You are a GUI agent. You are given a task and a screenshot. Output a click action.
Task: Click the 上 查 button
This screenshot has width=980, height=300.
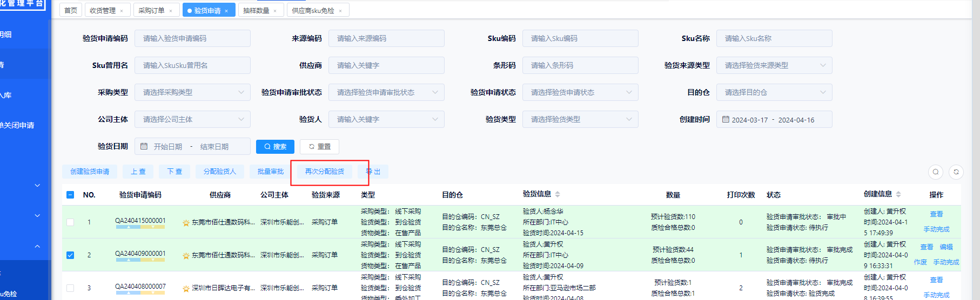point(138,172)
